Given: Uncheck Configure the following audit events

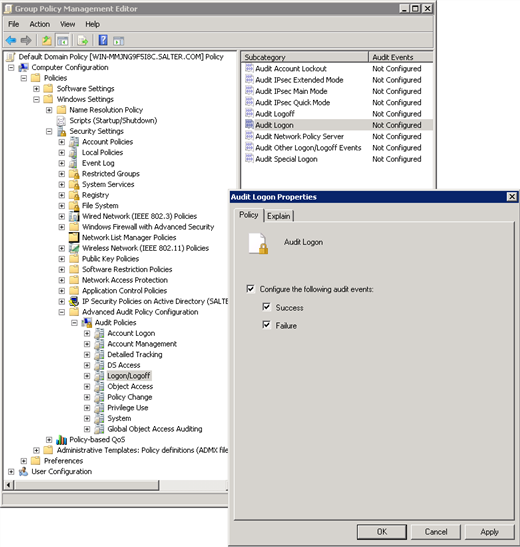Looking at the screenshot, I should pyautogui.click(x=250, y=289).
